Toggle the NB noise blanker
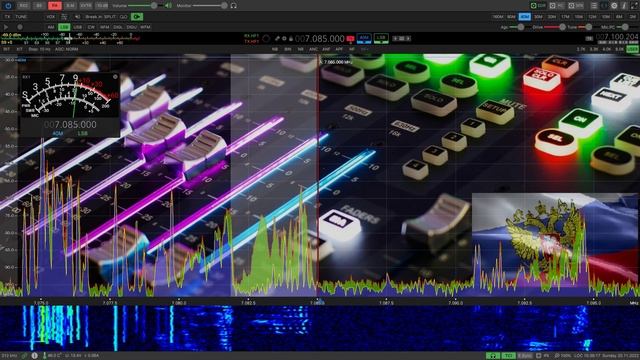This screenshot has height=360, width=640. point(275,49)
